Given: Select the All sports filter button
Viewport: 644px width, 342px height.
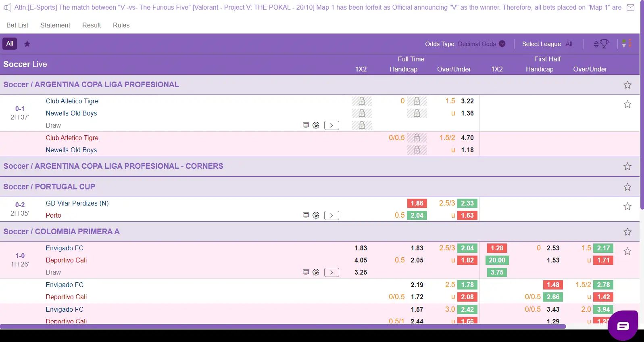Looking at the screenshot, I should pyautogui.click(x=10, y=44).
